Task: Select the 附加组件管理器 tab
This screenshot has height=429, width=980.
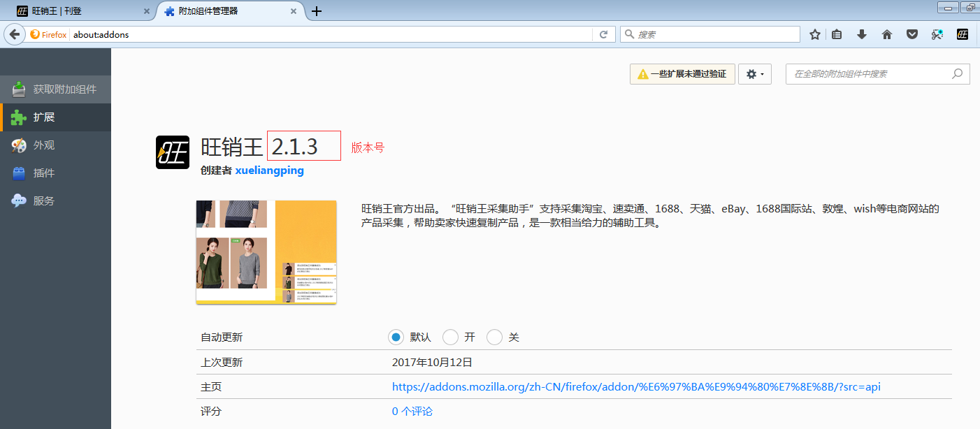Action: click(231, 11)
